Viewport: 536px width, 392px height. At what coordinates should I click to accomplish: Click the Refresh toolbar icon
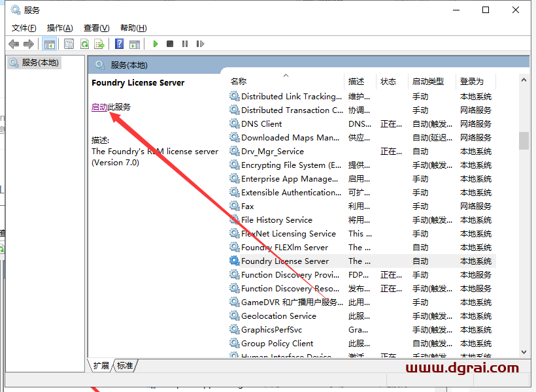click(x=84, y=44)
